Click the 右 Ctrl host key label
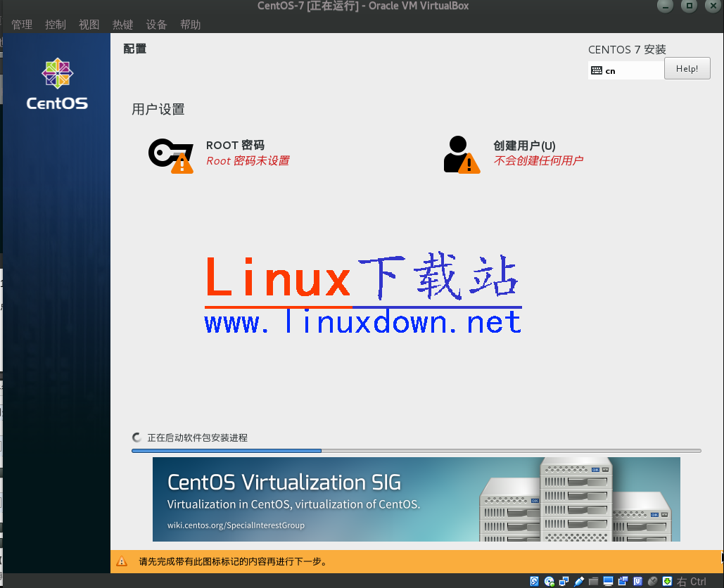 click(691, 582)
